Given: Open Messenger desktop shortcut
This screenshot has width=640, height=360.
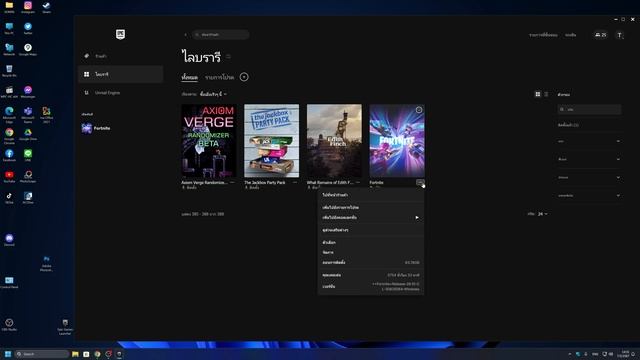Looking at the screenshot, I should tap(28, 91).
